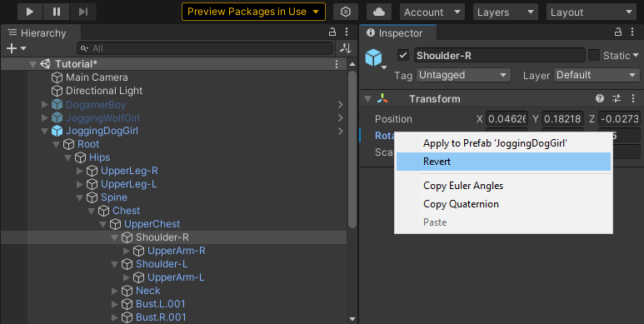The image size is (644, 324).
Task: Choose Revert in context menu
Action: point(503,162)
